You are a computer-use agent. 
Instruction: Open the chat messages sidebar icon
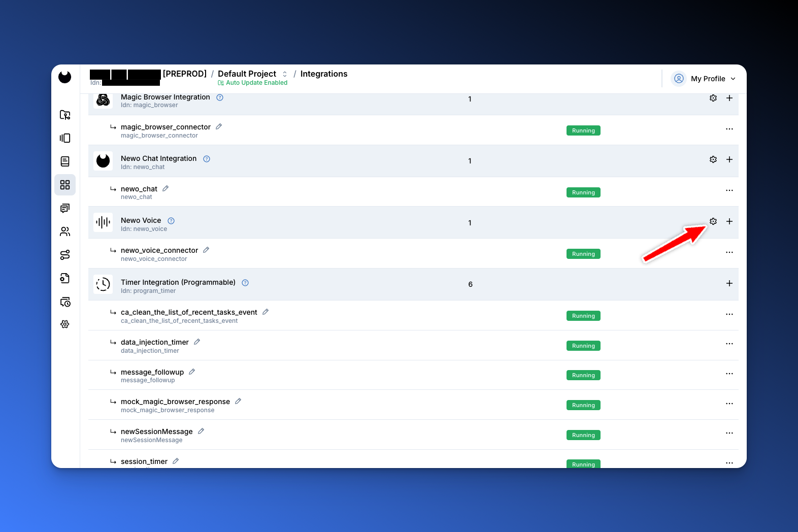pos(65,208)
